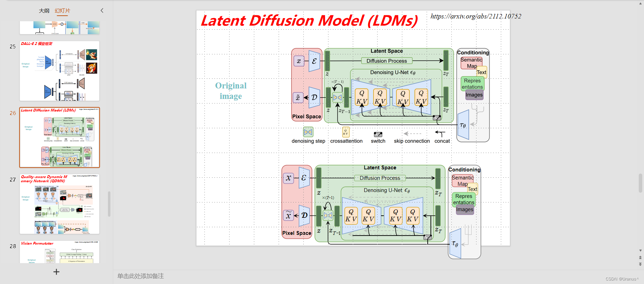This screenshot has width=644, height=284.
Task: Click Pixel Space label in upper diagram
Action: tap(307, 116)
